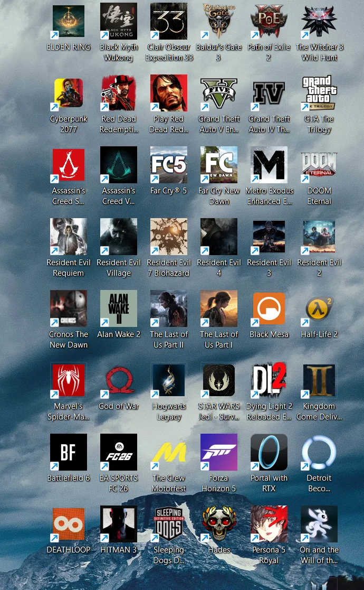Open Grand Theft Auto V Enhanced icon

click(x=219, y=93)
